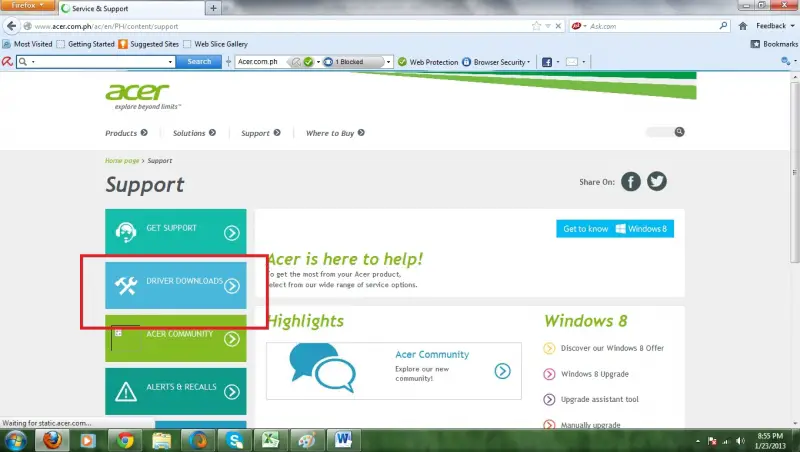Open the Products menu
The image size is (800, 452).
point(126,133)
